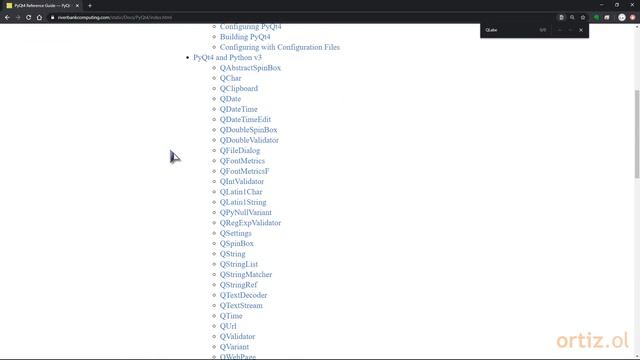This screenshot has width=640, height=360.
Task: Open the PyQt4 and Python v3 link
Action: click(x=227, y=58)
